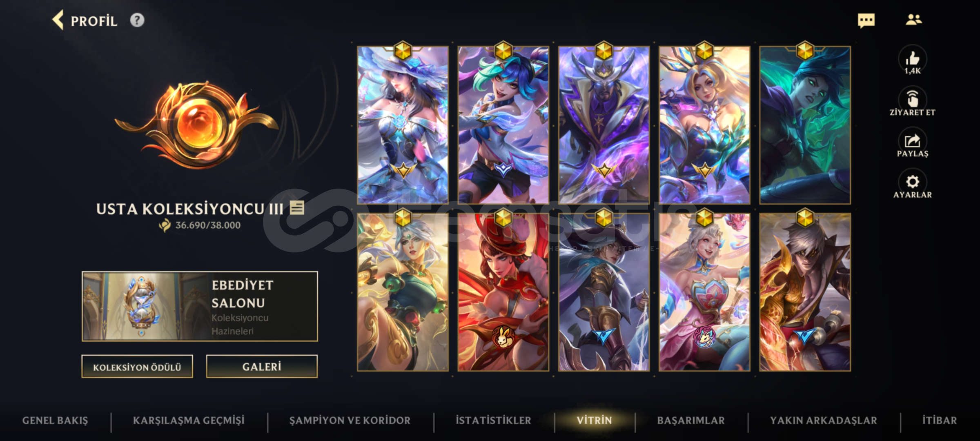Switch to the Genel Bakış tab

click(55, 421)
